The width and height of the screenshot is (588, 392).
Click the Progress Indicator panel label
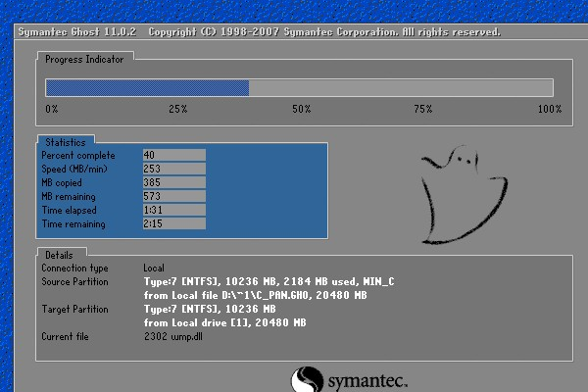(x=84, y=59)
